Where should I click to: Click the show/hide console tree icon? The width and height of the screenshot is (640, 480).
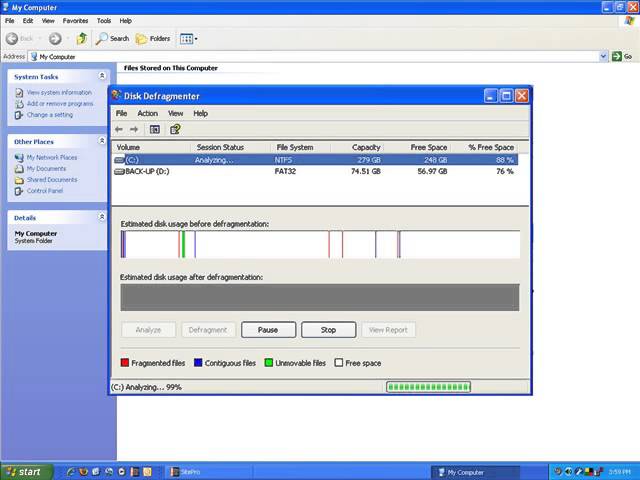click(x=155, y=129)
